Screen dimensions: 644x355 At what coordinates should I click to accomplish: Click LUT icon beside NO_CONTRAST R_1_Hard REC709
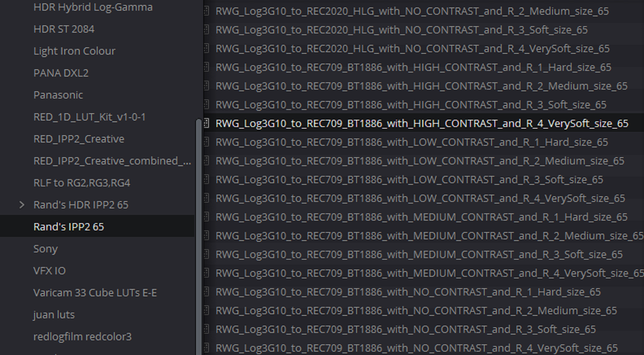(x=206, y=292)
